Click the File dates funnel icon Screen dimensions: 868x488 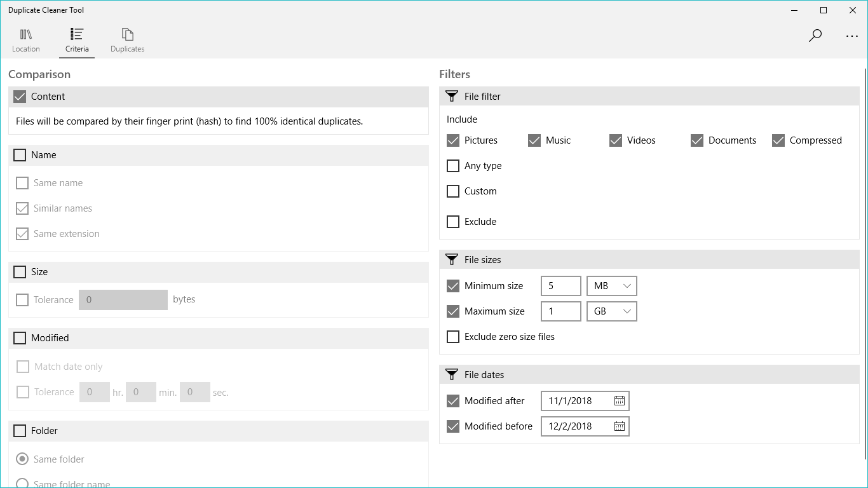[x=452, y=375]
